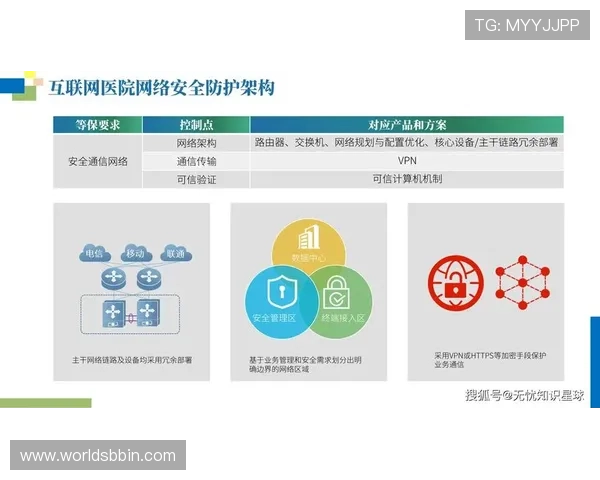This screenshot has width=600, height=480.
Task: Click the 电信 cloud icon
Action: click(x=95, y=253)
